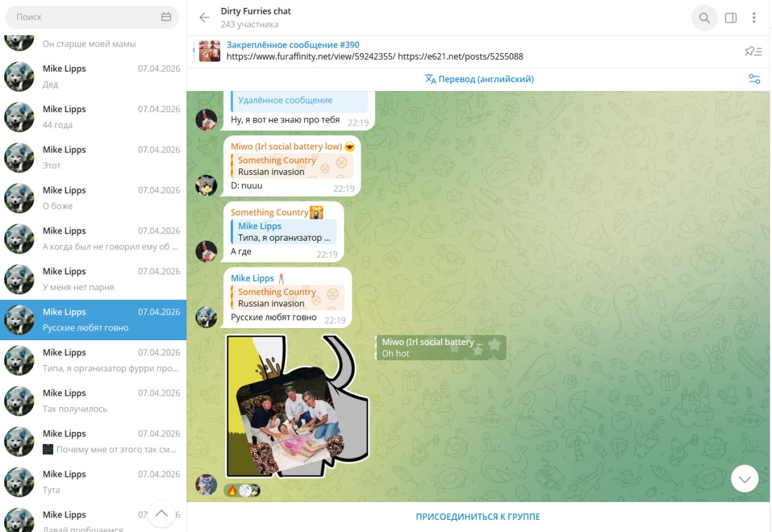Image resolution: width=772 pixels, height=532 pixels.
Task: Open translation settings icon
Action: click(x=754, y=79)
